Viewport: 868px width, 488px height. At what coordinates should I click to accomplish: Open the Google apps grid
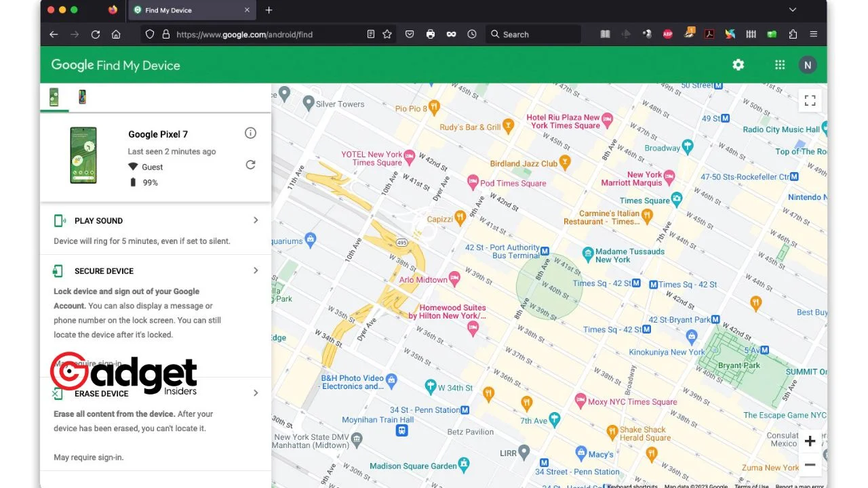780,65
